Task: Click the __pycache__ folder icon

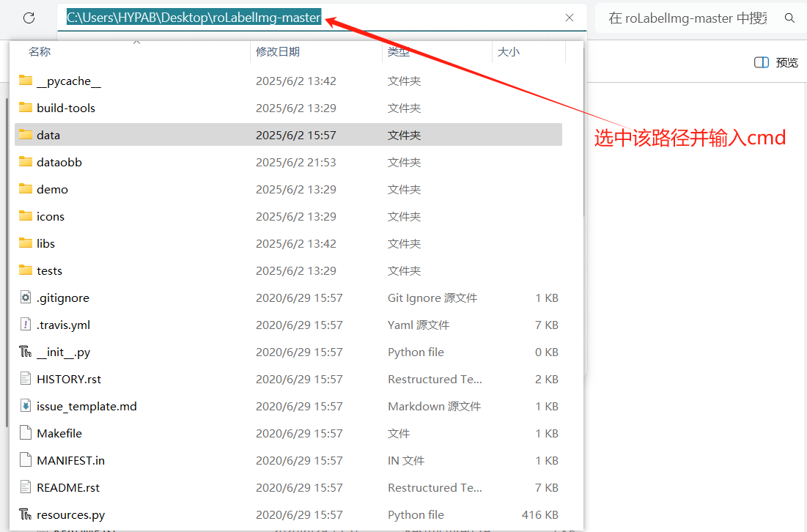Action: pyautogui.click(x=25, y=81)
